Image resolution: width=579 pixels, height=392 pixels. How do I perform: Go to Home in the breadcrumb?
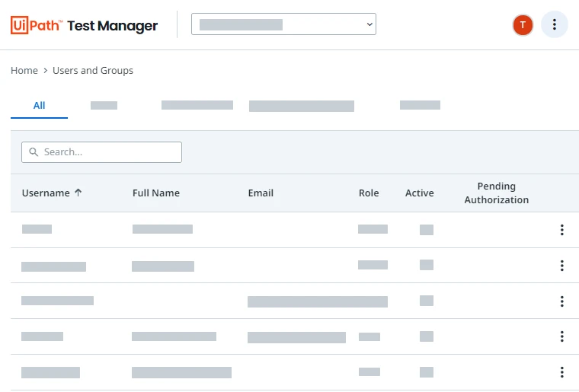24,71
